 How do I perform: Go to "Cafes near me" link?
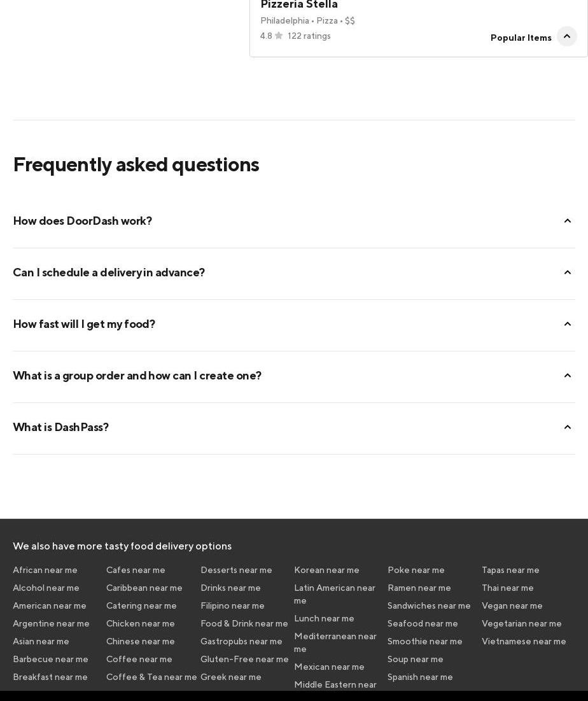pos(136,570)
